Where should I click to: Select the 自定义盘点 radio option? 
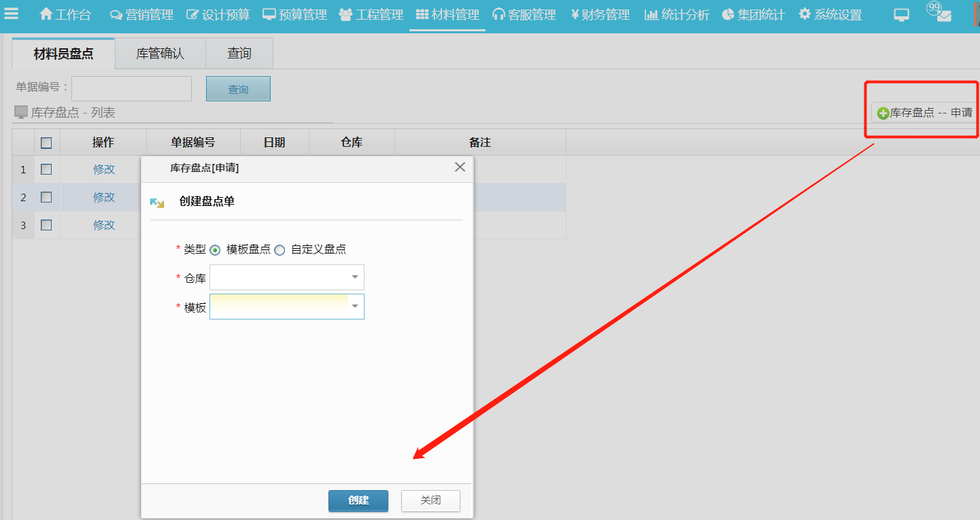pyautogui.click(x=280, y=249)
